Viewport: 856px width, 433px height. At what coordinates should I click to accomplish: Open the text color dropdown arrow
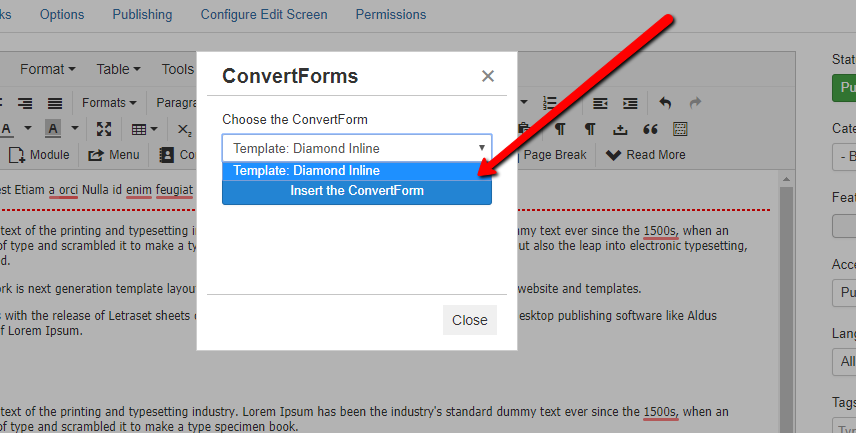pos(28,129)
